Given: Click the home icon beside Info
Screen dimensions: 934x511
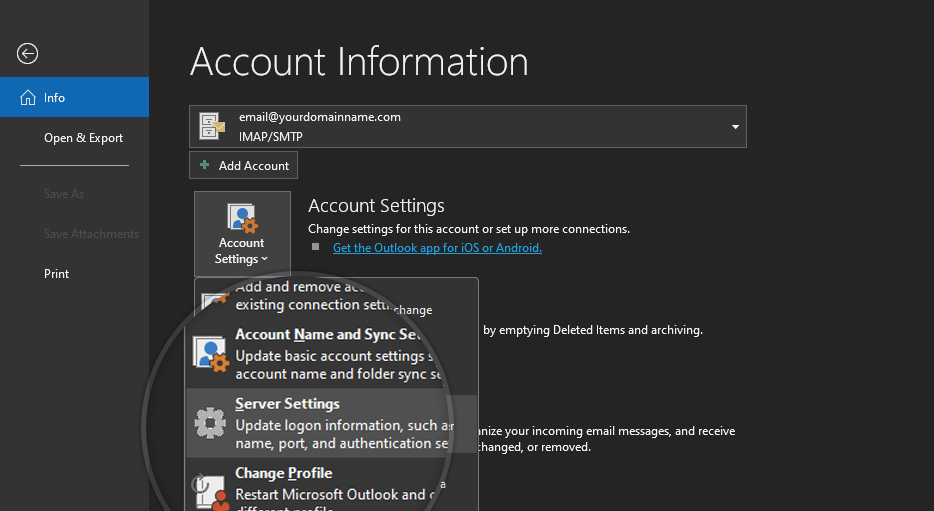Looking at the screenshot, I should click(x=28, y=98).
